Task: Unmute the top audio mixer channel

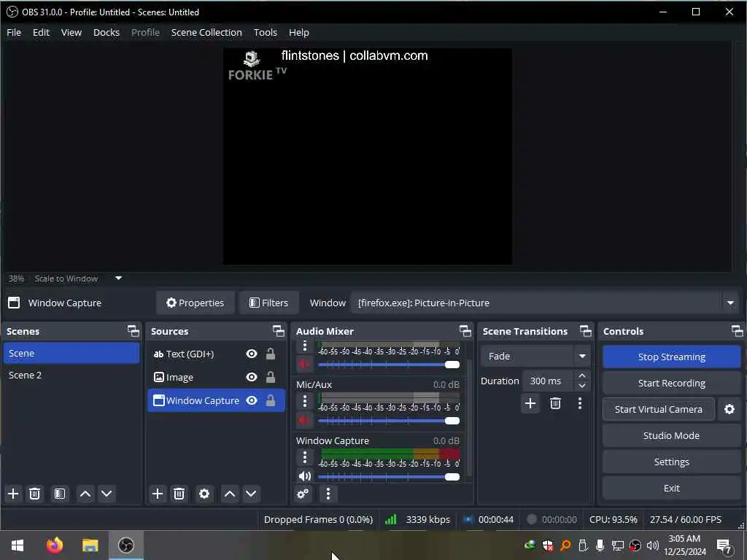Action: pos(304,365)
